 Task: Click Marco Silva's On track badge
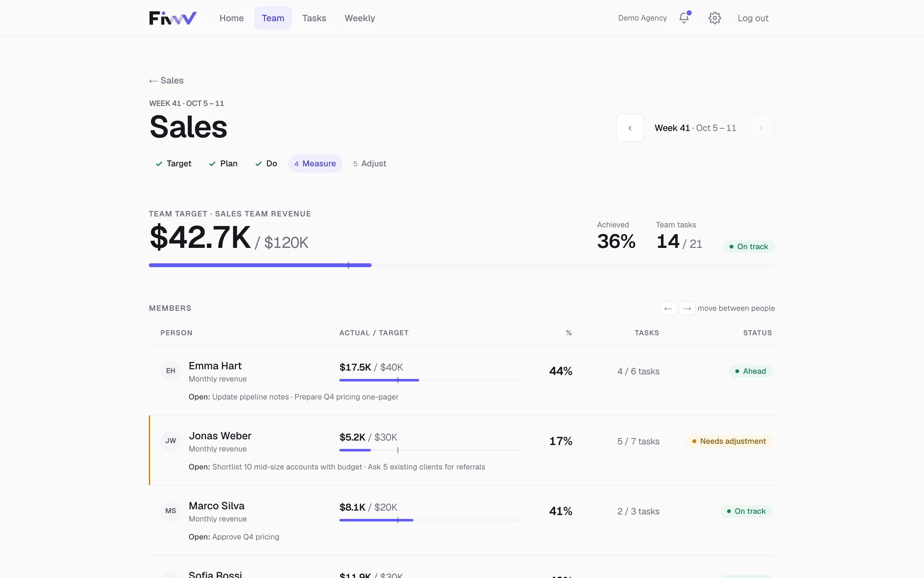pos(746,511)
